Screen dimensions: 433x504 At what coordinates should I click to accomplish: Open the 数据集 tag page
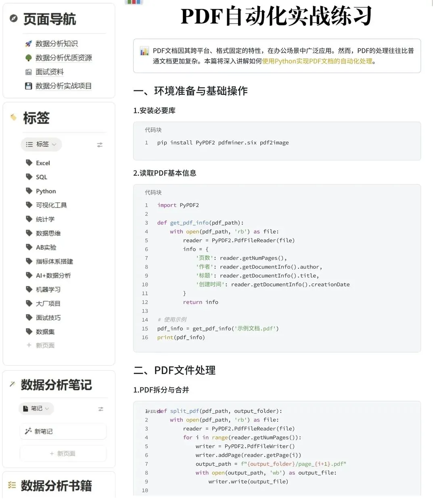[45, 332]
